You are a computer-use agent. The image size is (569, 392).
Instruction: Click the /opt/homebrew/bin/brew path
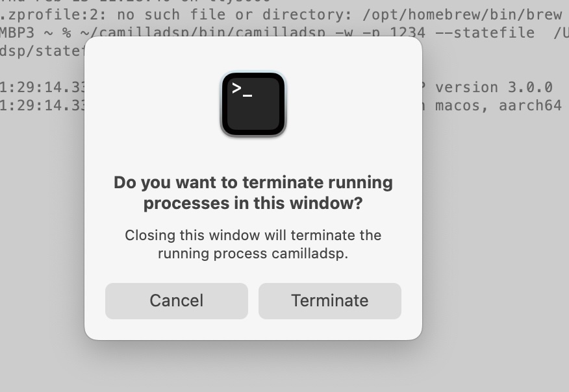462,15
